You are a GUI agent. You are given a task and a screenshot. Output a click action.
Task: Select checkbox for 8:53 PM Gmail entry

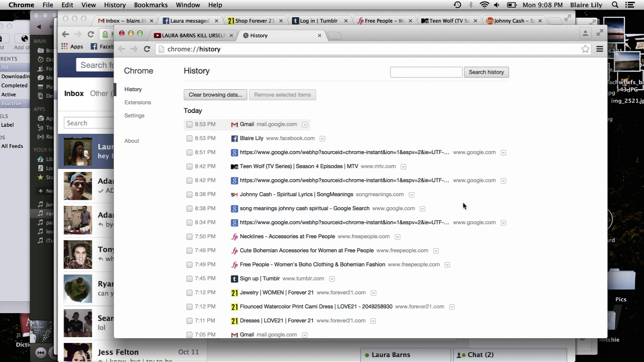pos(190,124)
